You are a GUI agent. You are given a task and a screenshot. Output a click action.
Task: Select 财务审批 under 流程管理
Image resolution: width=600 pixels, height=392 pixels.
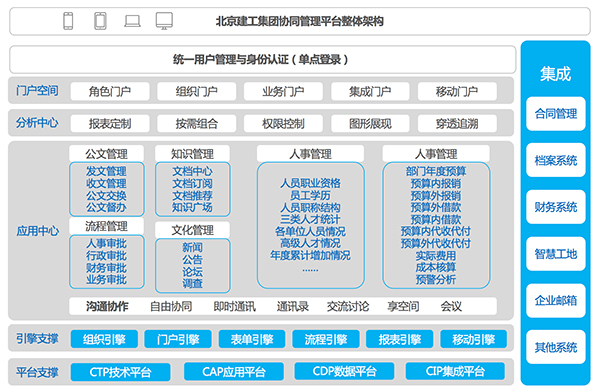coord(106,268)
